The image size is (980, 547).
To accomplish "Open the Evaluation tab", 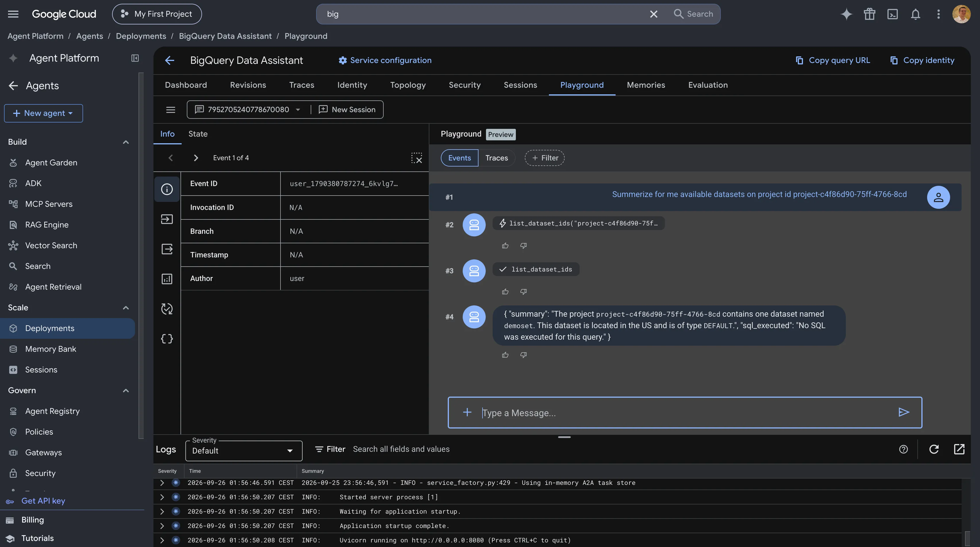I will 708,85.
